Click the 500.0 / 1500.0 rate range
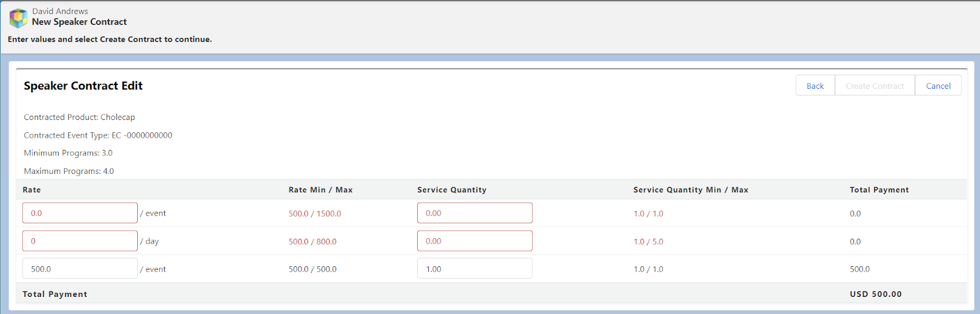980x314 pixels. coord(315,214)
